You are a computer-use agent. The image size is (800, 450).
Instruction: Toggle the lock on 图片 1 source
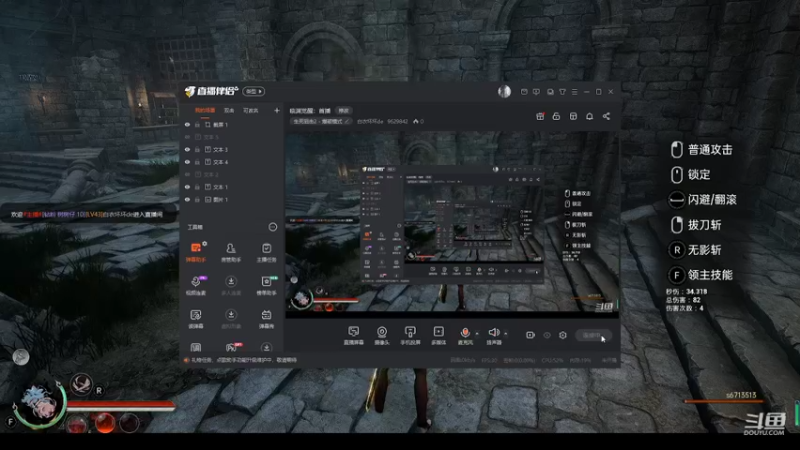click(197, 199)
